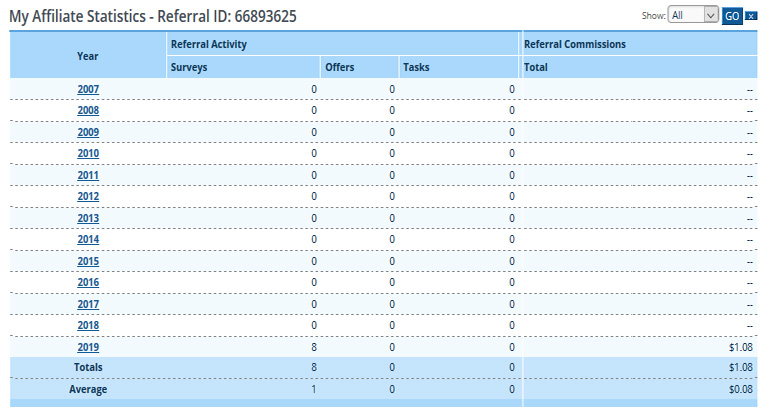This screenshot has width=760, height=419.
Task: Open the 2019 year link
Action: (x=88, y=347)
